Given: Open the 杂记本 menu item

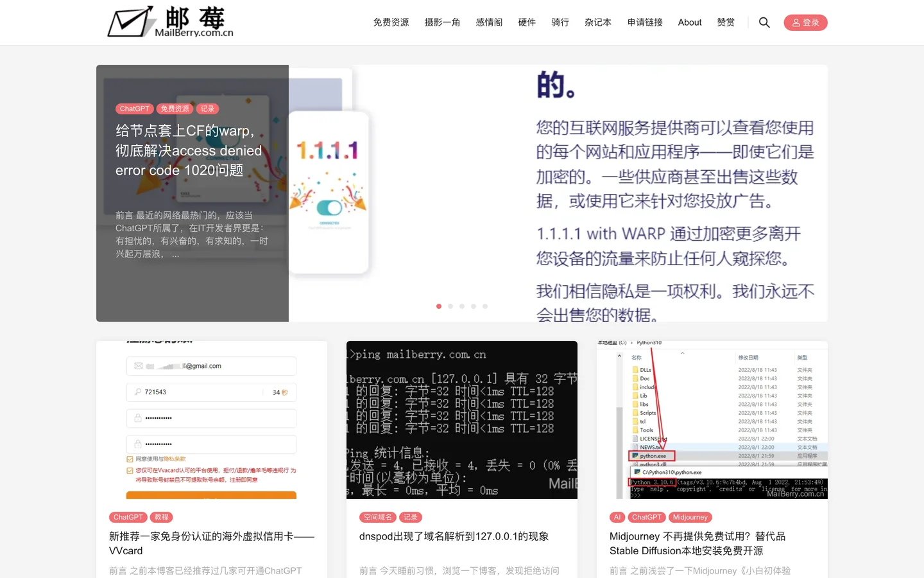Looking at the screenshot, I should 598,22.
